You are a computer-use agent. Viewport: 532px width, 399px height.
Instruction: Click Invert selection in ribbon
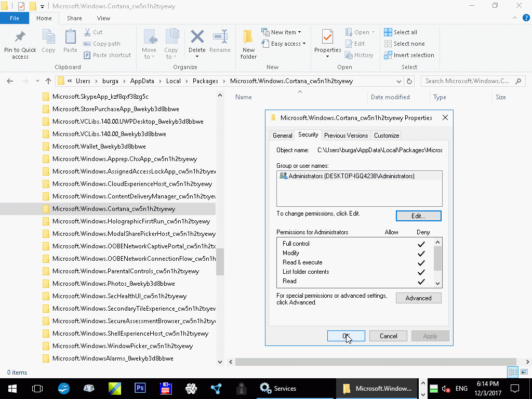tap(409, 55)
